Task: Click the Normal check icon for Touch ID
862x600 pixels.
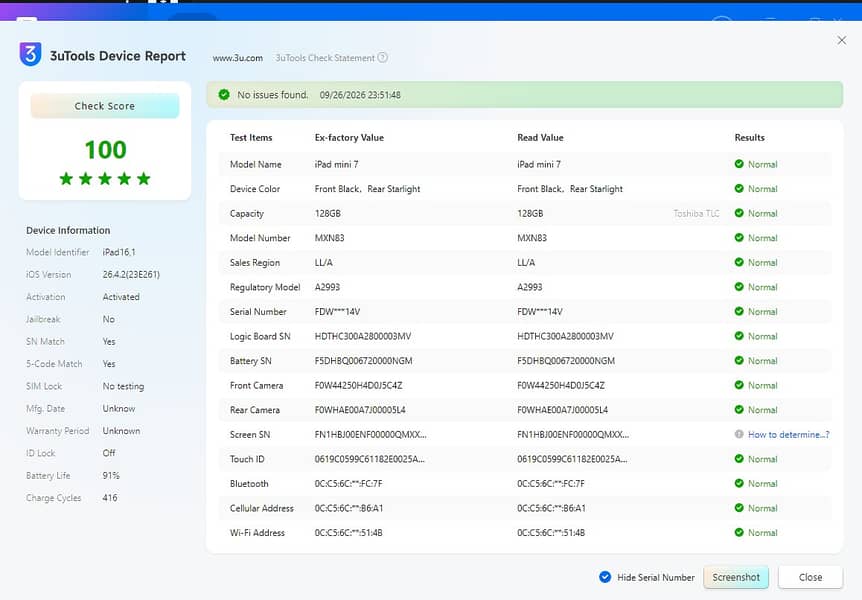Action: click(739, 459)
